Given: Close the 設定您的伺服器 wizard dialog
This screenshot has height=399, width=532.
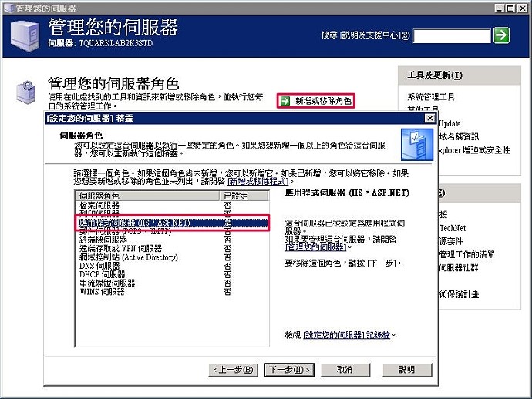Looking at the screenshot, I should tap(430, 118).
